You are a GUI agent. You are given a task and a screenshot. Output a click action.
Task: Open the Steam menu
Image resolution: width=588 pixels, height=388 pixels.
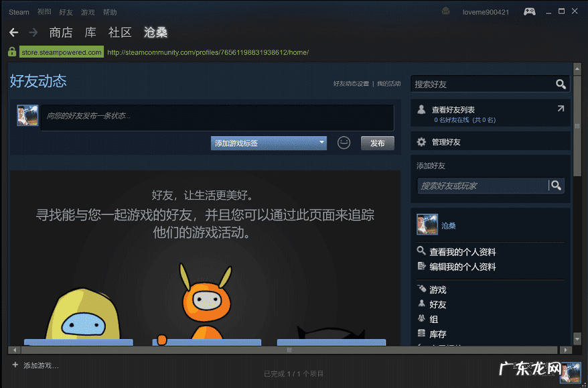pyautogui.click(x=19, y=12)
